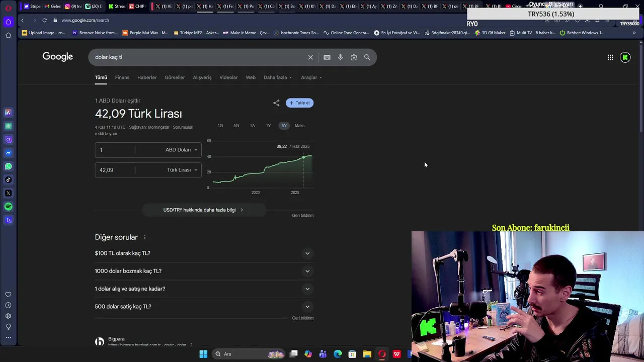Screen dimensions: 644x362
Task: Switch to the Web search tab
Action: [x=251, y=77]
